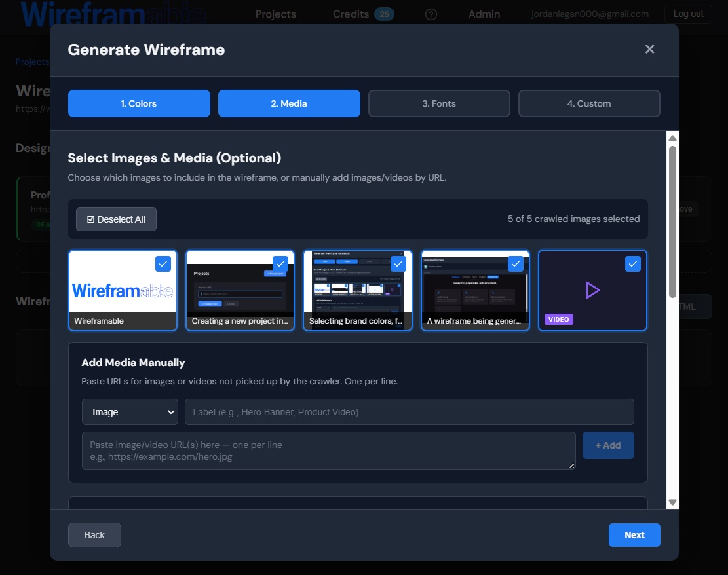Click '5 of 5 crawled images selected' text

pos(573,219)
